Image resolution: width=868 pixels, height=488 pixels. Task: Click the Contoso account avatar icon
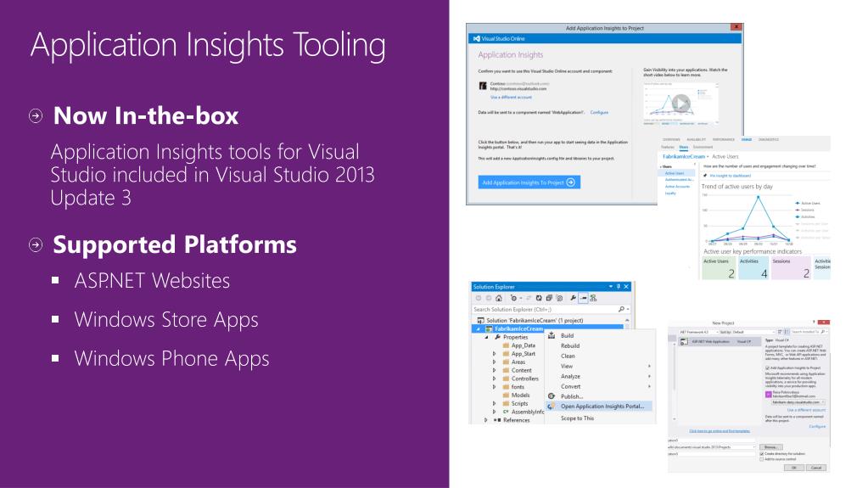pos(483,86)
